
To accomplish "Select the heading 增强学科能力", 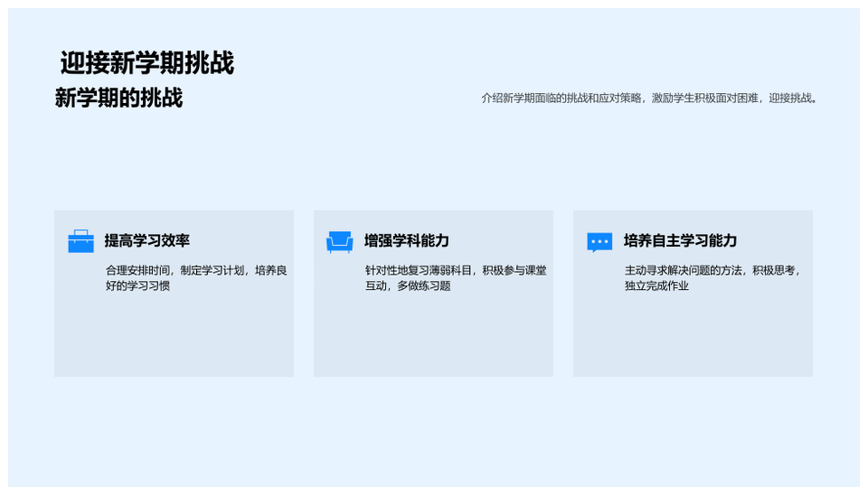I will pyautogui.click(x=406, y=241).
